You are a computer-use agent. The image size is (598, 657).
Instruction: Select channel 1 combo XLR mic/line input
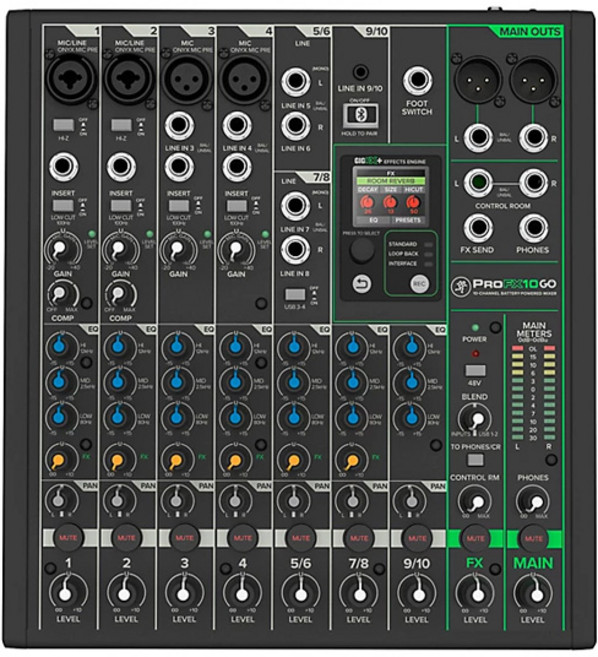70,78
